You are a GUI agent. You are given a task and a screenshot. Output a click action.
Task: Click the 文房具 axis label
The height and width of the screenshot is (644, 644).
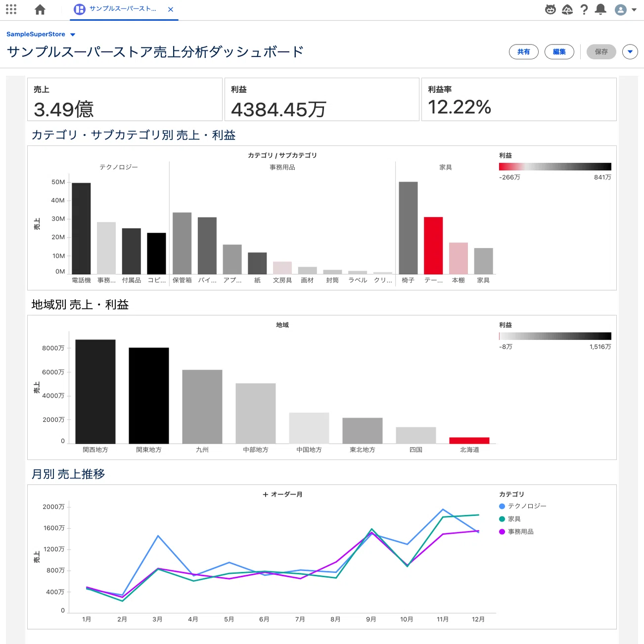282,280
